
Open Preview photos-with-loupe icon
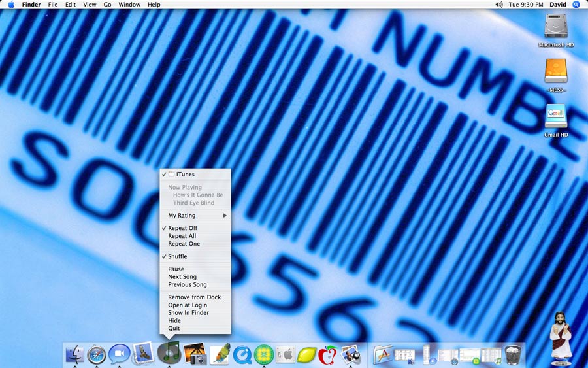351,355
